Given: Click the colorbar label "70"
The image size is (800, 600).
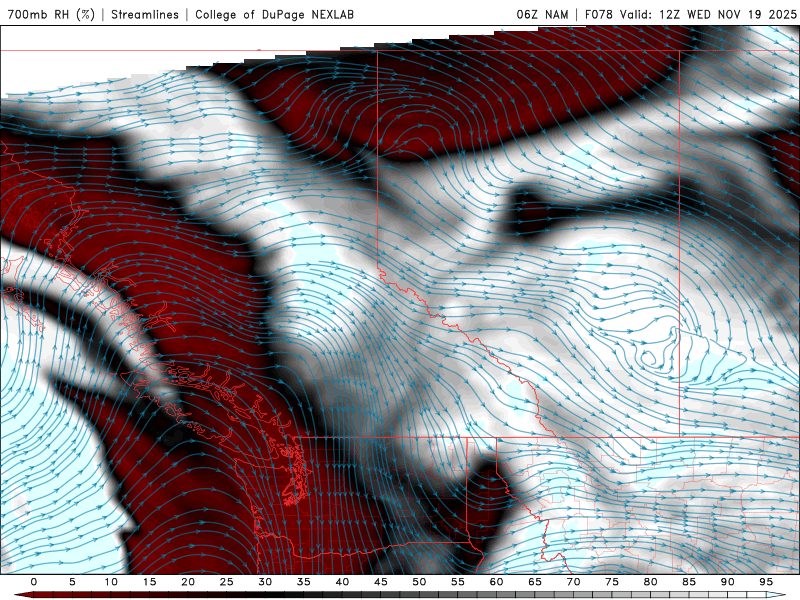Looking at the screenshot, I should (x=573, y=582).
